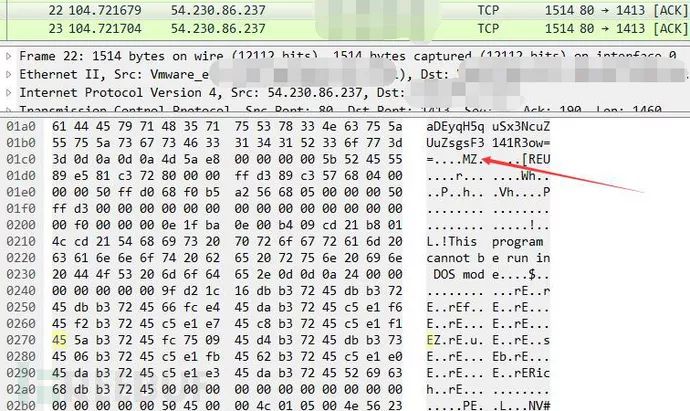Screen dimensions: 690x411
Task: Expand the Frame 22 details row
Action: 8,56
